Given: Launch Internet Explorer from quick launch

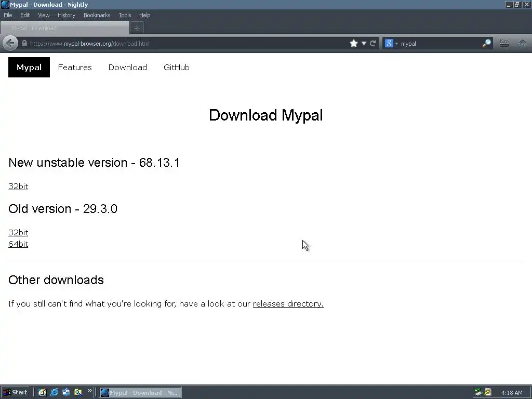Looking at the screenshot, I should coord(54,393).
